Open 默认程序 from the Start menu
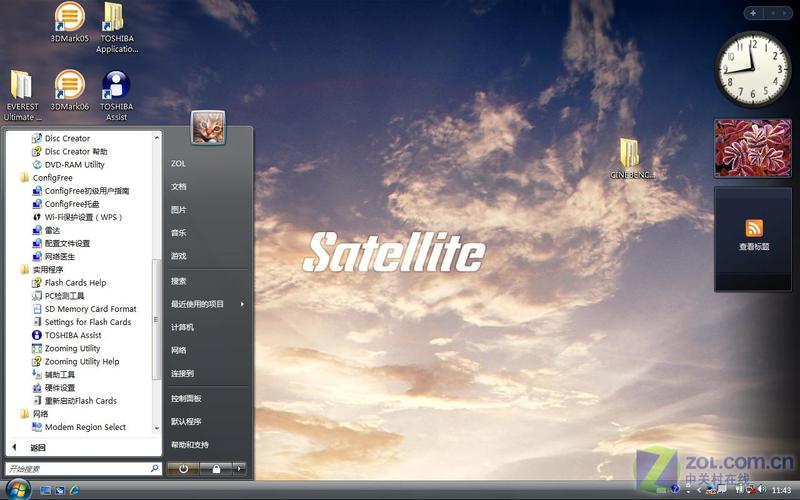Image resolution: width=800 pixels, height=500 pixels. click(186, 421)
